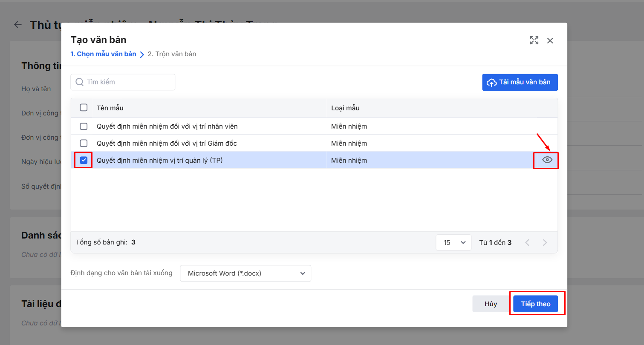Switch to step 2 Trộn văn bản
Screen dimensions: 644x345
pos(172,54)
